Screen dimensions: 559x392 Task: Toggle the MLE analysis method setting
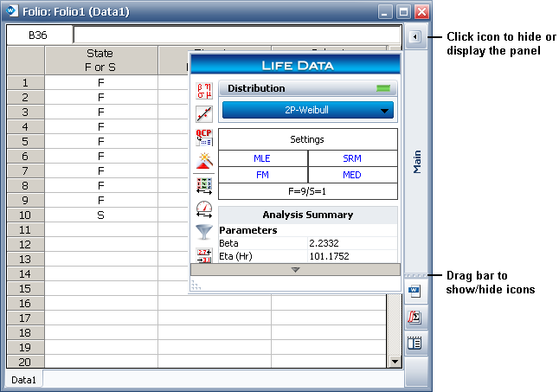261,159
